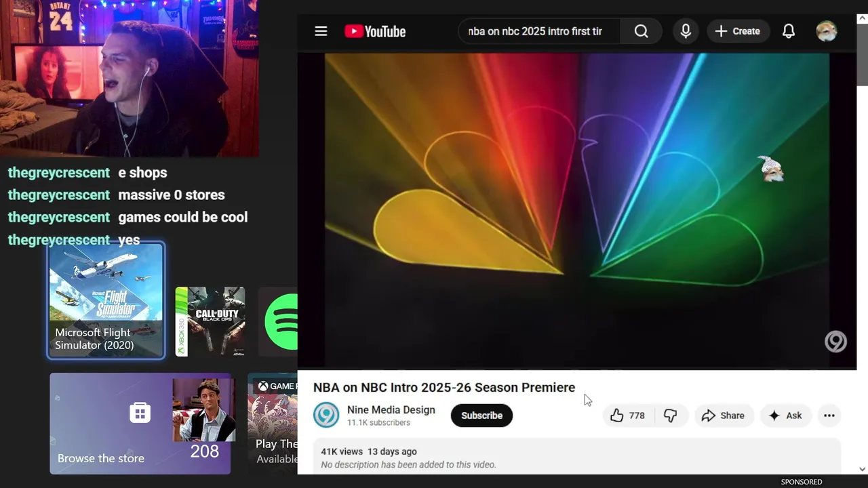Select the Microsoft Flight Simulator (2020) tile
This screenshot has height=488, width=868.
pyautogui.click(x=106, y=300)
